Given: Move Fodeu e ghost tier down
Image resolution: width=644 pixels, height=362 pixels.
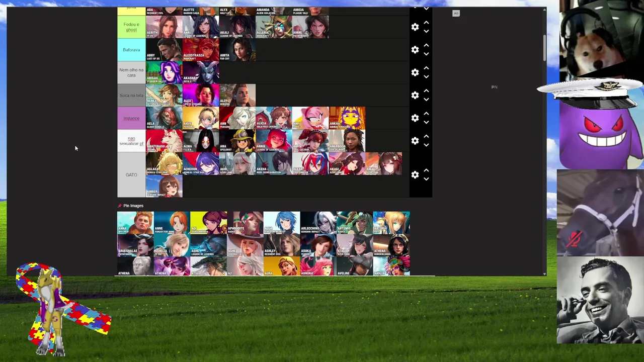Looking at the screenshot, I should coord(426,32).
